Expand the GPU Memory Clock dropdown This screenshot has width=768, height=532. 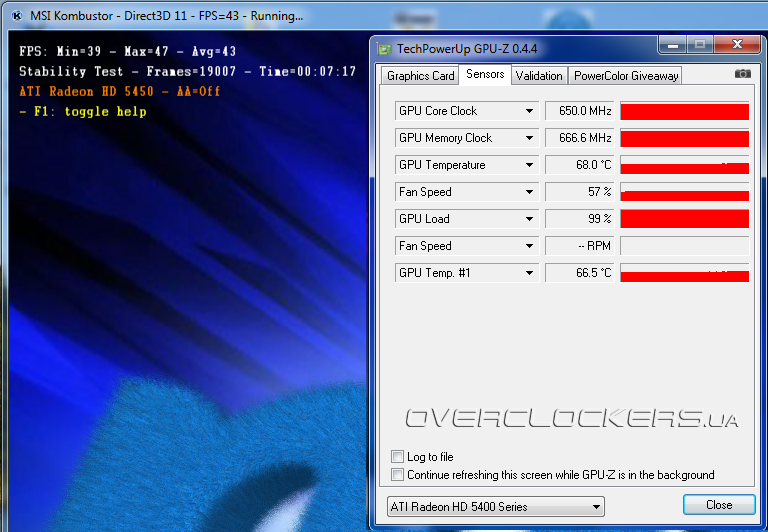(529, 138)
